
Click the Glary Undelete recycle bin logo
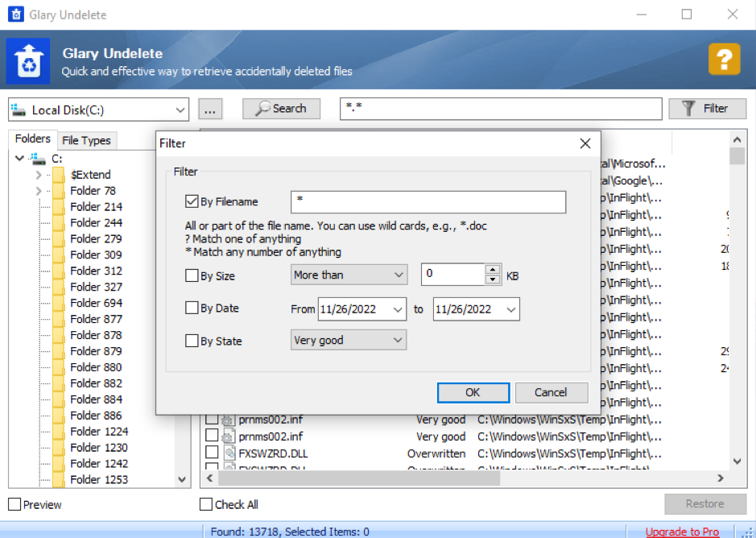click(x=28, y=61)
